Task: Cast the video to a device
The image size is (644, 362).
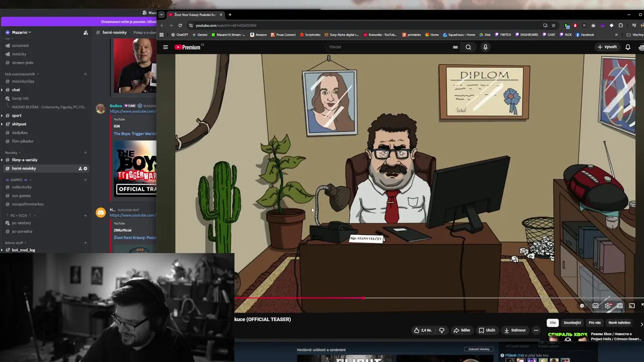Action: coord(632,306)
